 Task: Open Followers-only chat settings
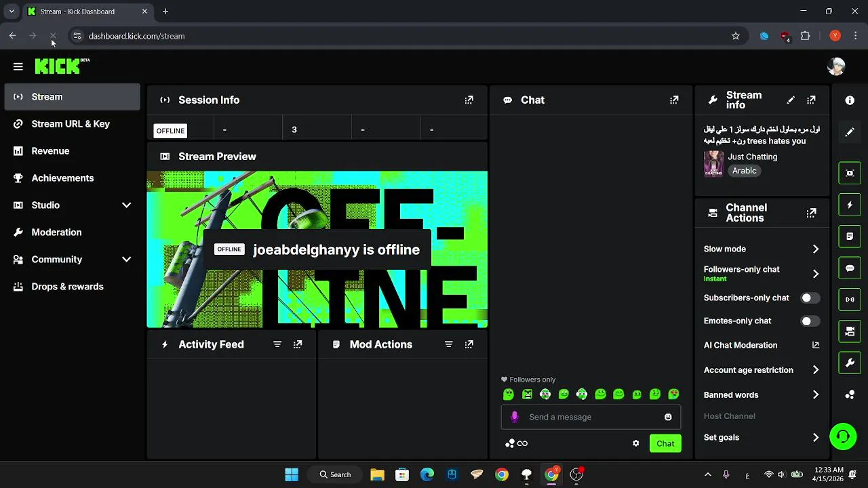pos(762,273)
